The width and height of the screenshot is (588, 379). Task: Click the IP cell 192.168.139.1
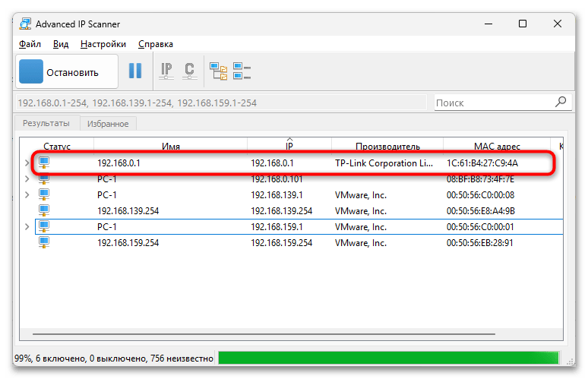pos(277,195)
